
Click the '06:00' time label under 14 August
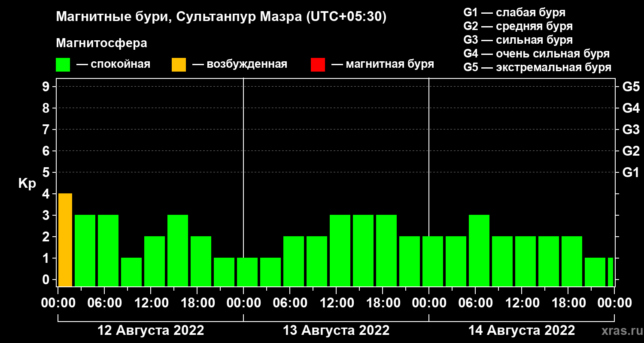pyautogui.click(x=475, y=303)
